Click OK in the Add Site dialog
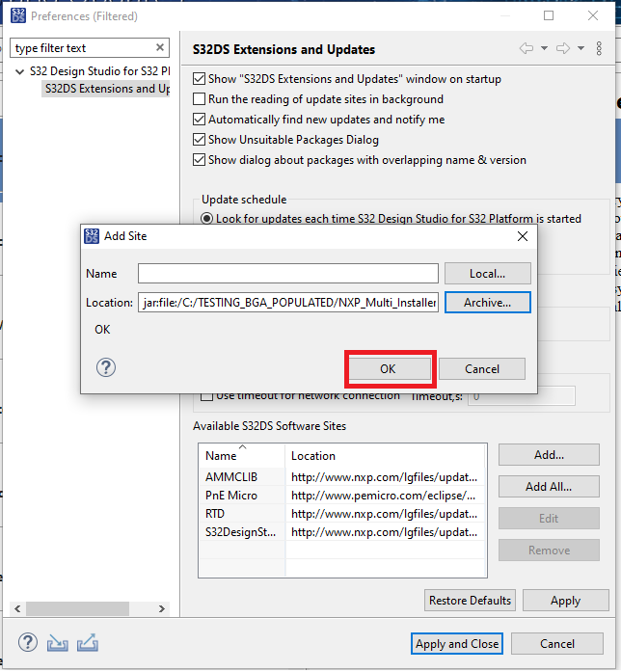Image resolution: width=621 pixels, height=672 pixels. pyautogui.click(x=388, y=368)
